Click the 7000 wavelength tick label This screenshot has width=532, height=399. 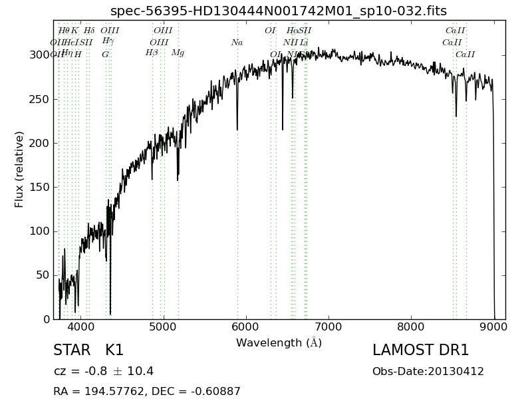pyautogui.click(x=329, y=327)
